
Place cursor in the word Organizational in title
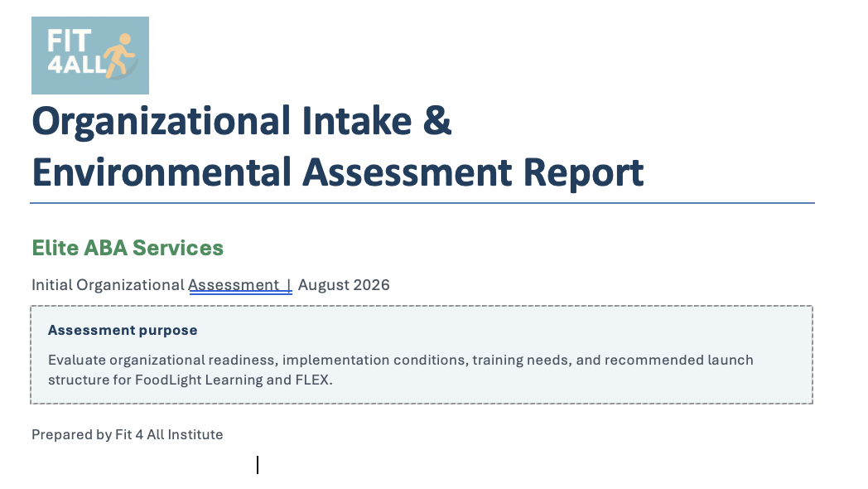pyautogui.click(x=161, y=121)
